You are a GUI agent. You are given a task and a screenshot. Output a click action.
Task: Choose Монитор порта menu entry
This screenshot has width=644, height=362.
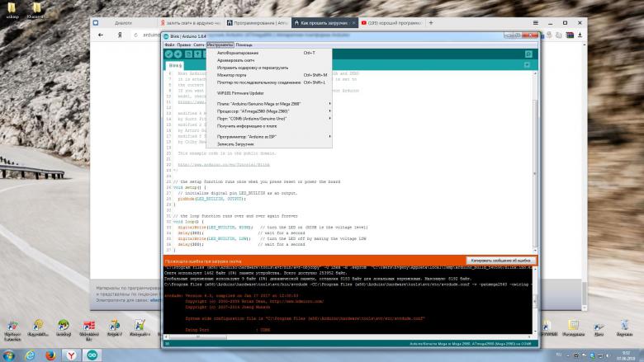[x=268, y=75]
